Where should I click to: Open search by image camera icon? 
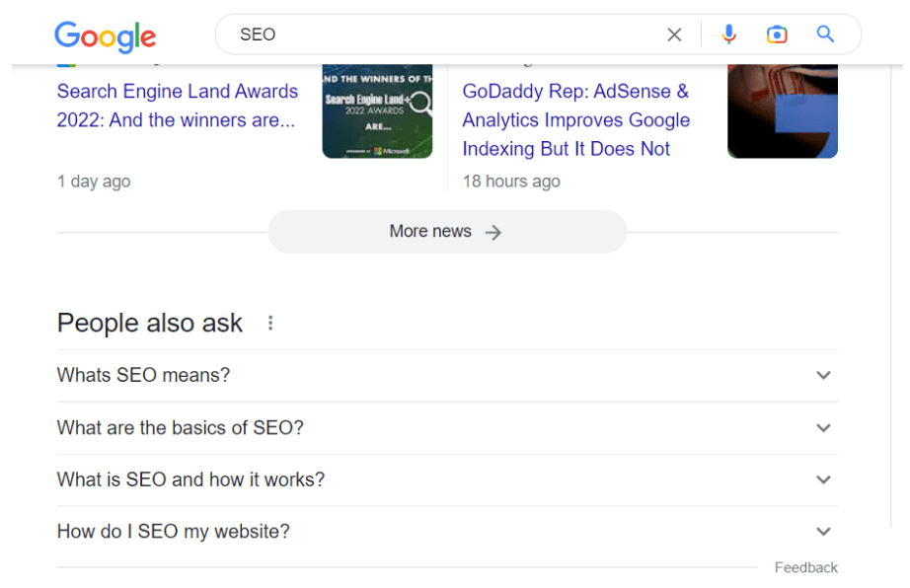(x=777, y=35)
